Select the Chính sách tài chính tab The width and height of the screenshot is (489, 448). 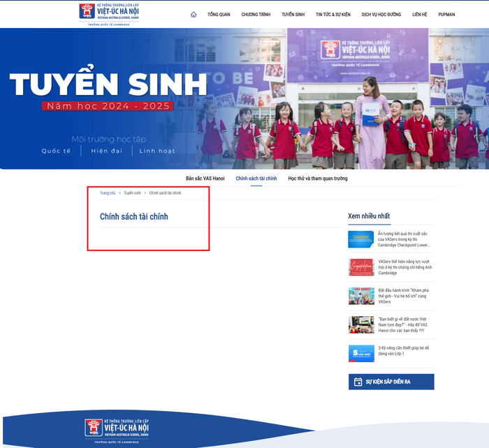tap(256, 178)
